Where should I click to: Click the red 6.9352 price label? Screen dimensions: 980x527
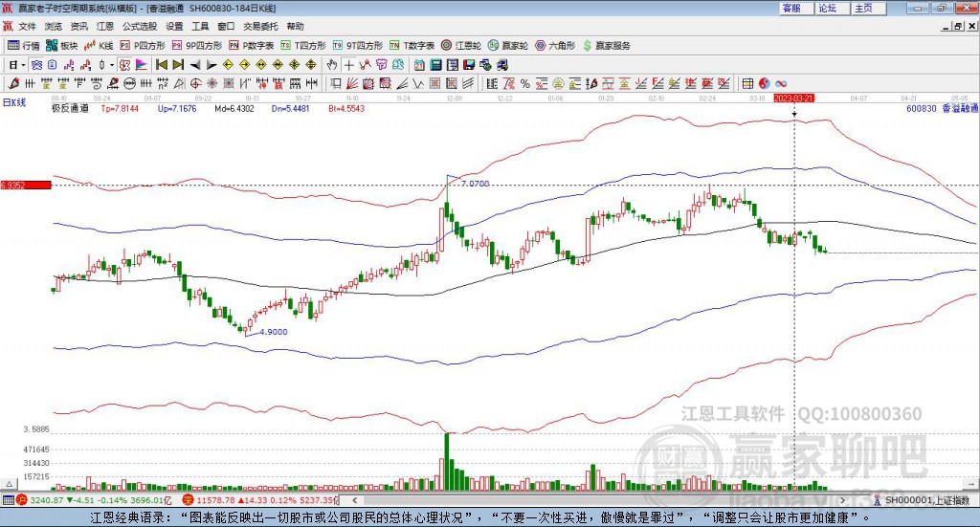point(25,185)
